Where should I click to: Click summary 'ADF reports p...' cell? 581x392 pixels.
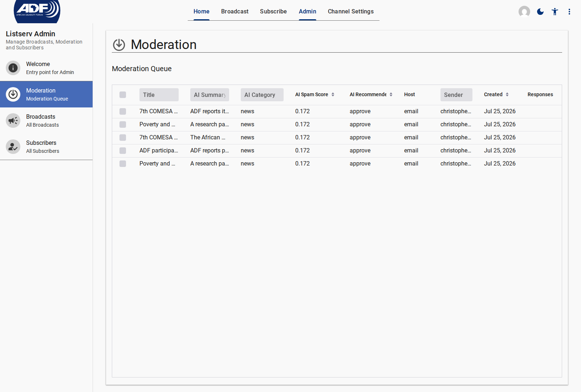pos(210,150)
